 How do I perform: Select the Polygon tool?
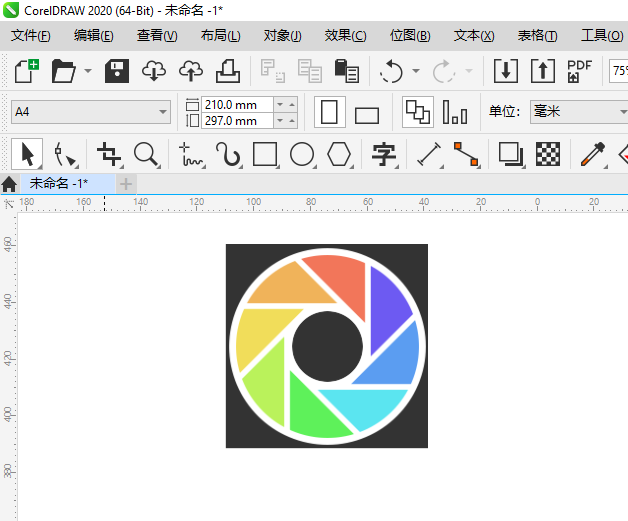[x=339, y=154]
